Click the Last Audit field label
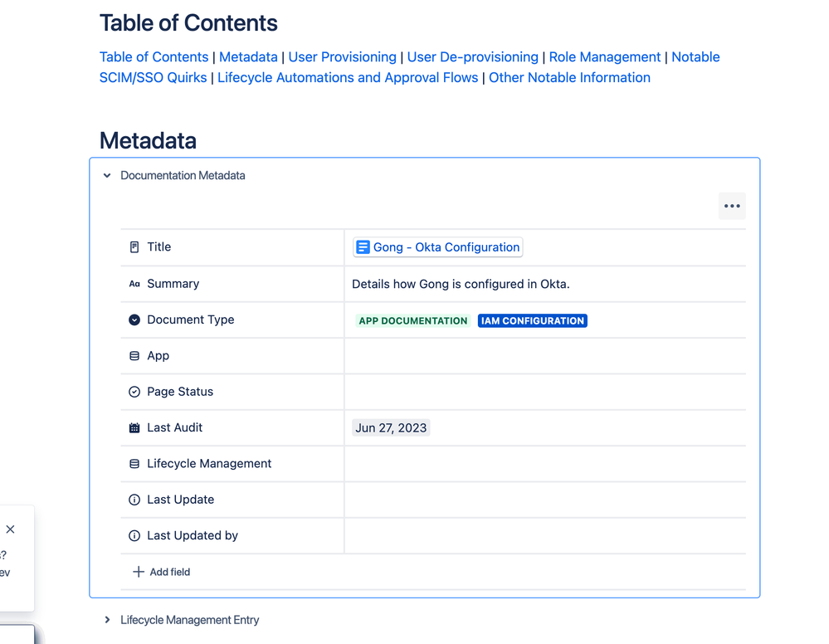The image size is (829, 644). tap(174, 427)
